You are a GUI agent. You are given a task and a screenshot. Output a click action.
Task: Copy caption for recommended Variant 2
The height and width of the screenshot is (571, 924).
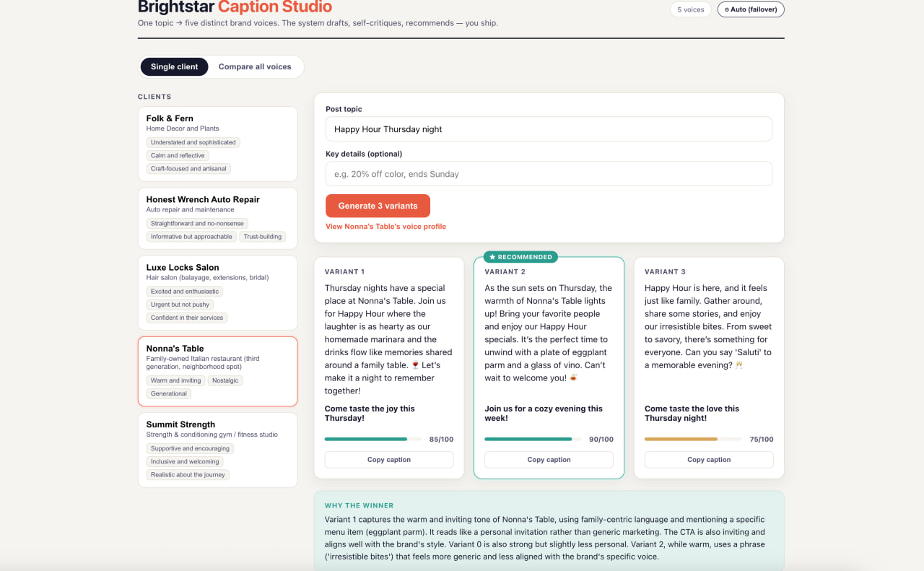click(549, 460)
